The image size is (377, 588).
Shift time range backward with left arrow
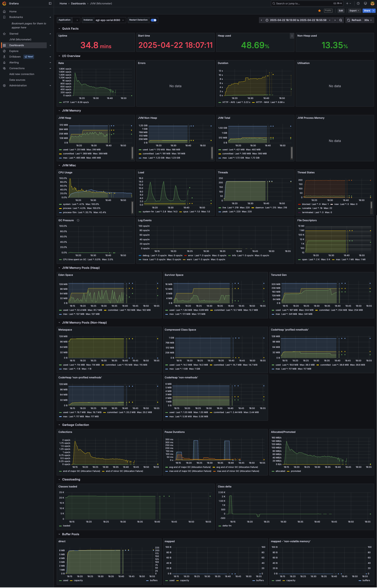pos(261,20)
